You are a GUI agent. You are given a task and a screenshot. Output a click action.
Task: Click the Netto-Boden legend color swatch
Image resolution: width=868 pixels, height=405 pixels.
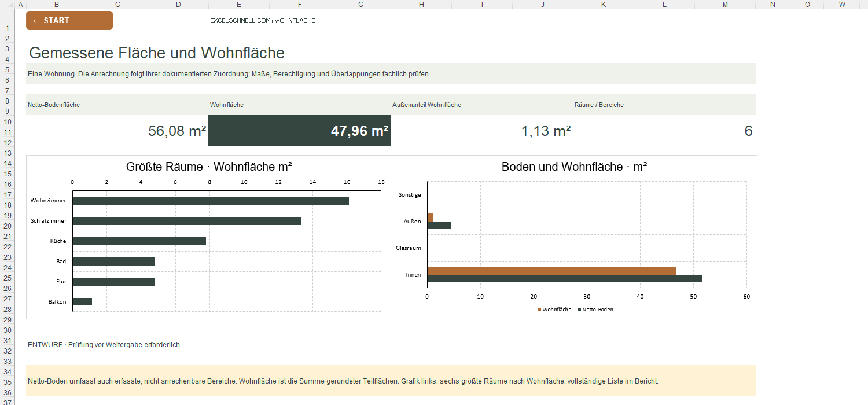pos(579,310)
